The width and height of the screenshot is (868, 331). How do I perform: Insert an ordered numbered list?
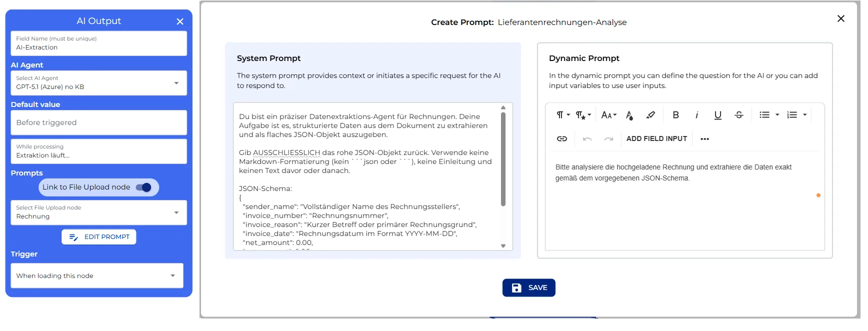[x=791, y=115]
